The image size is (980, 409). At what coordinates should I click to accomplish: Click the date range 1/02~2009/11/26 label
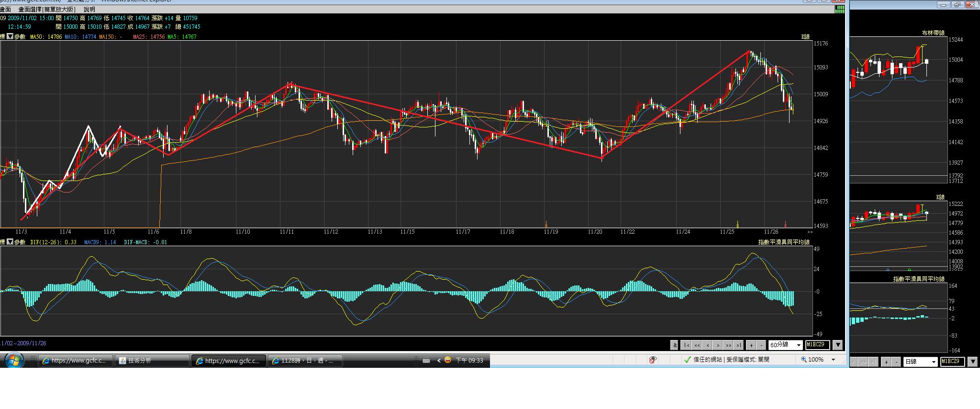(23, 343)
